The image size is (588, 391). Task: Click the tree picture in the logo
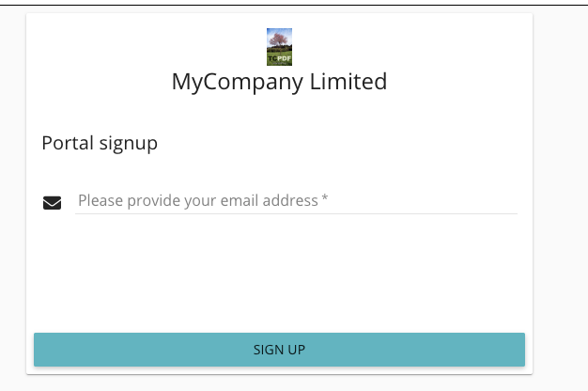tap(279, 40)
